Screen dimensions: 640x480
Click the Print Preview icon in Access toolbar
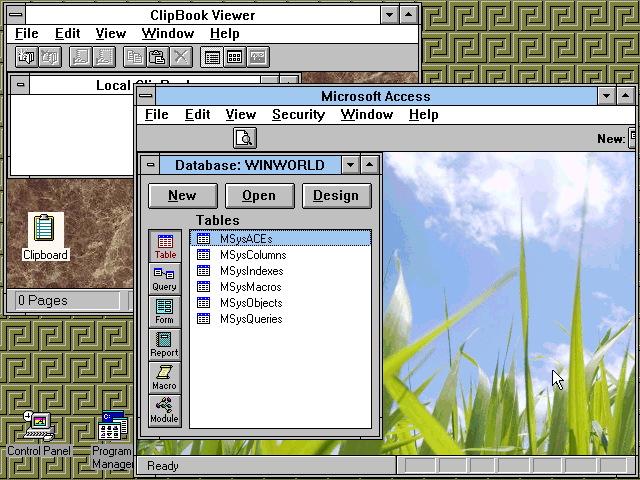[245, 138]
